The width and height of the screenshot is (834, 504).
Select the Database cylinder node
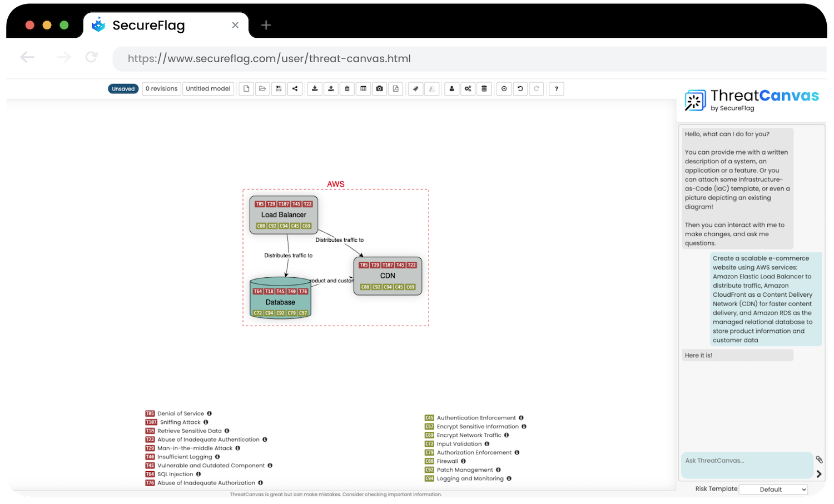(280, 298)
